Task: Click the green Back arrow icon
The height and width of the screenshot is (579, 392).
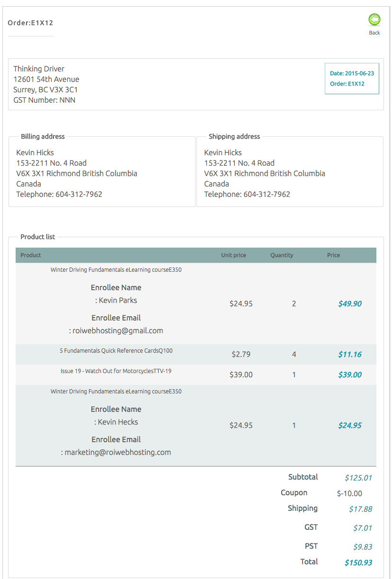Action: pyautogui.click(x=374, y=19)
